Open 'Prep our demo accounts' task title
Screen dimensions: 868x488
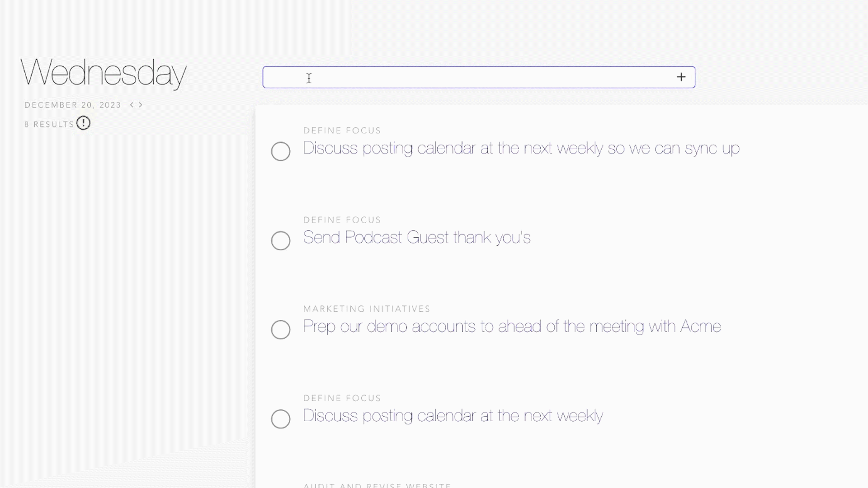[x=511, y=326]
